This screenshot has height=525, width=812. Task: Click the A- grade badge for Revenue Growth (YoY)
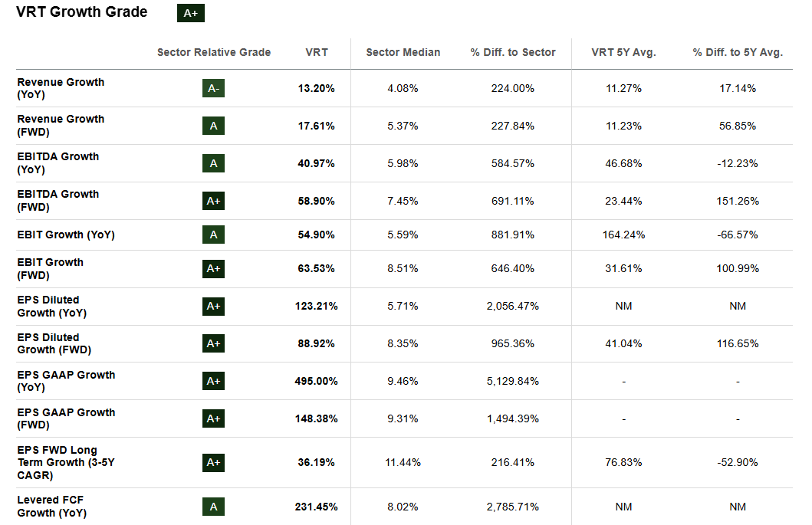(213, 88)
